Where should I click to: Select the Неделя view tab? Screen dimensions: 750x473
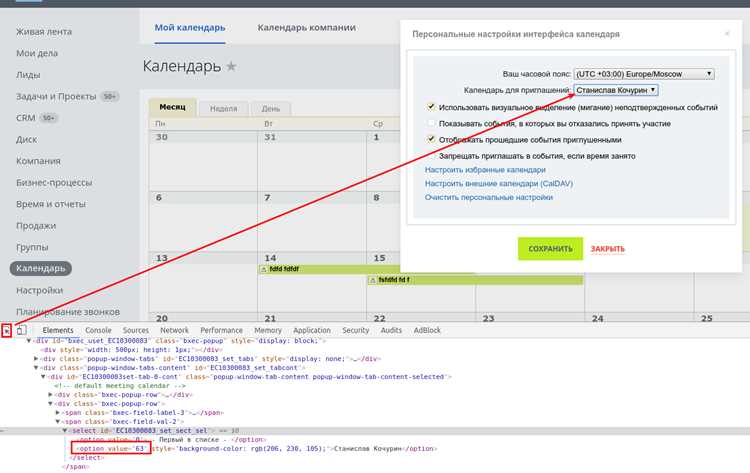coord(223,109)
